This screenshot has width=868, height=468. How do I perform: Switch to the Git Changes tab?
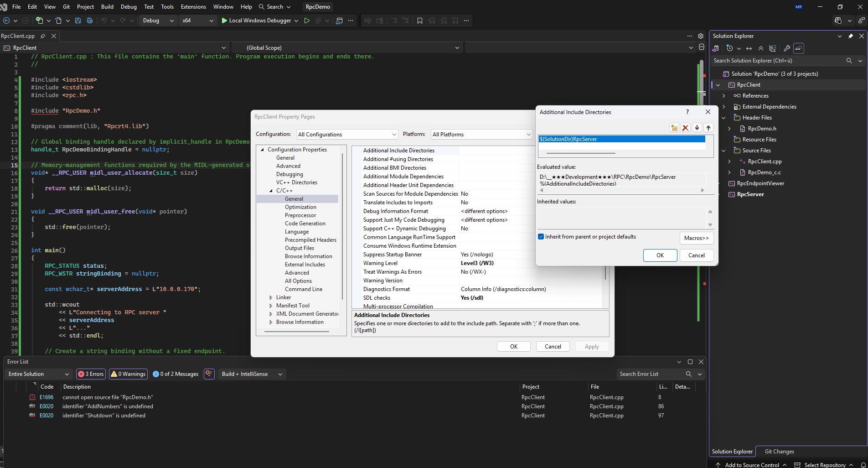(x=779, y=452)
